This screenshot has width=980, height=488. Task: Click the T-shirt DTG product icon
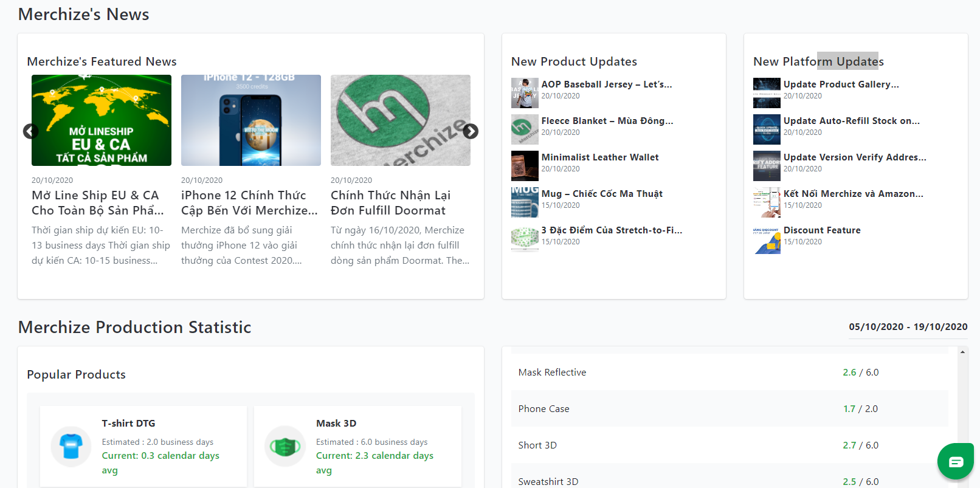tap(71, 447)
